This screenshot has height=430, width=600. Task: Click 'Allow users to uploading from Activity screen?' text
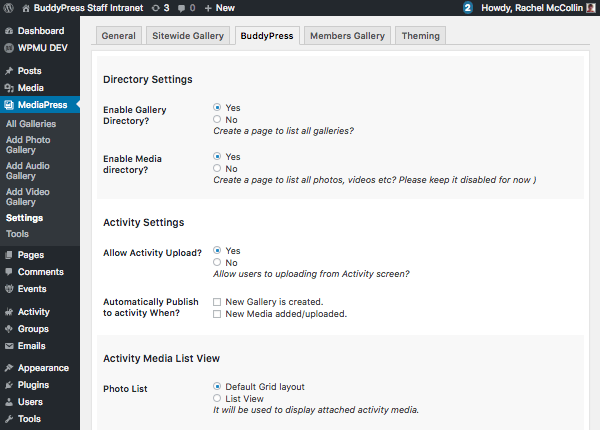[x=311, y=274]
